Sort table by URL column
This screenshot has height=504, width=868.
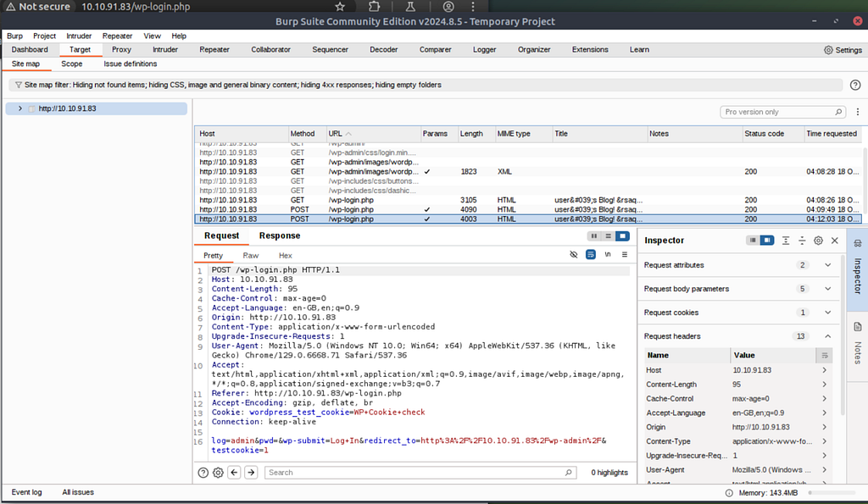373,134
